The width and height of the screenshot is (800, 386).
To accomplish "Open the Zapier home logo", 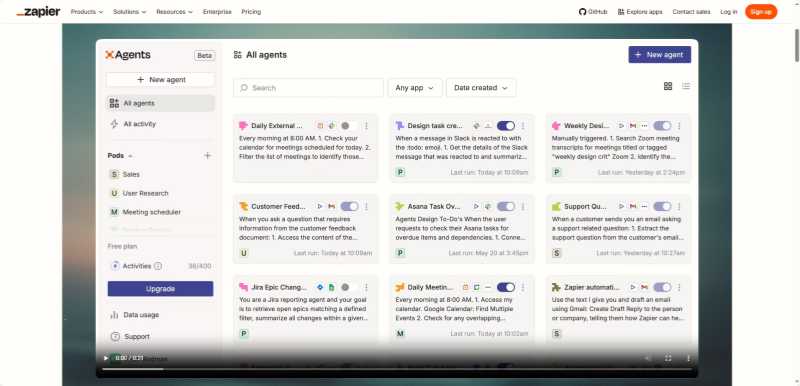I will (x=38, y=12).
